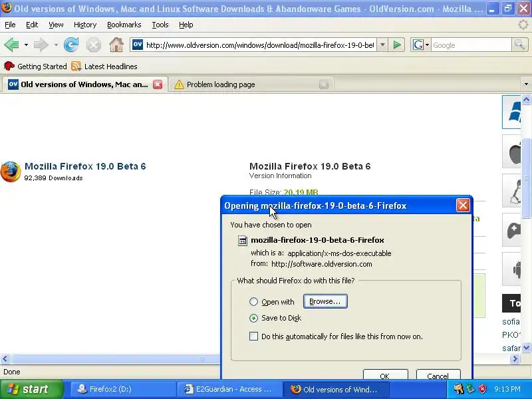Open the forward history dropdown arrow
Image resolution: width=532 pixels, height=399 pixels.
[x=56, y=45]
